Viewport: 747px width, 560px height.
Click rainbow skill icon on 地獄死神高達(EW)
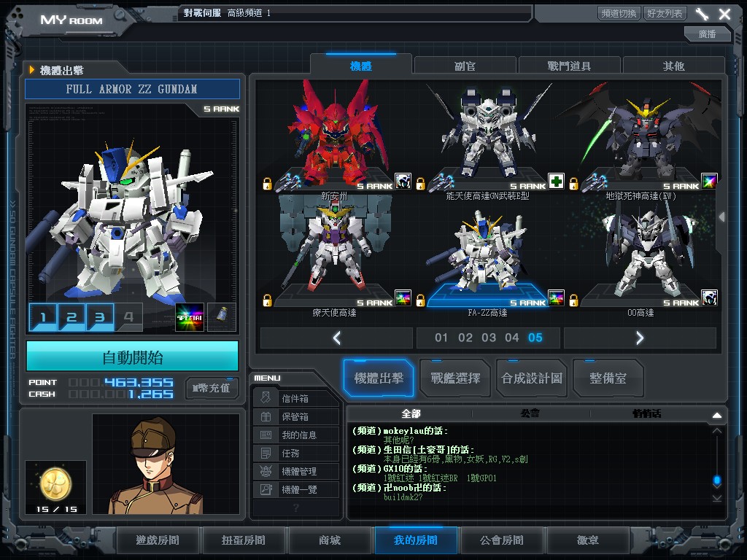[709, 181]
